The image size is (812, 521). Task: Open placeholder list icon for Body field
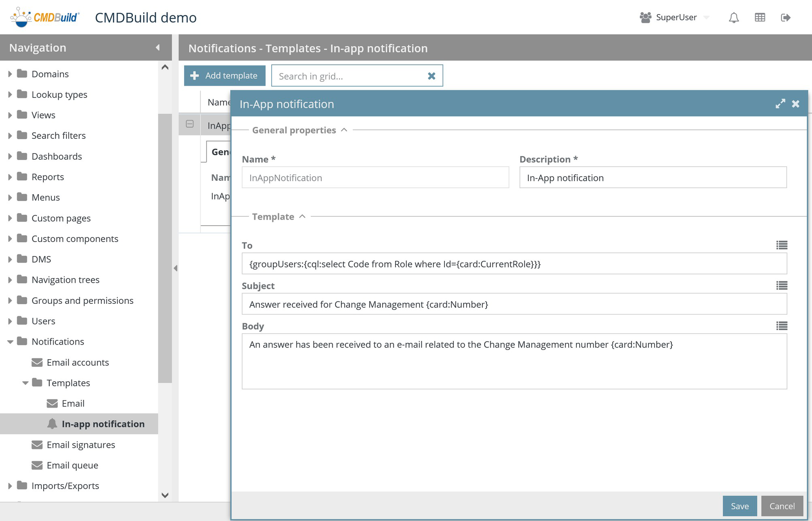click(x=782, y=326)
